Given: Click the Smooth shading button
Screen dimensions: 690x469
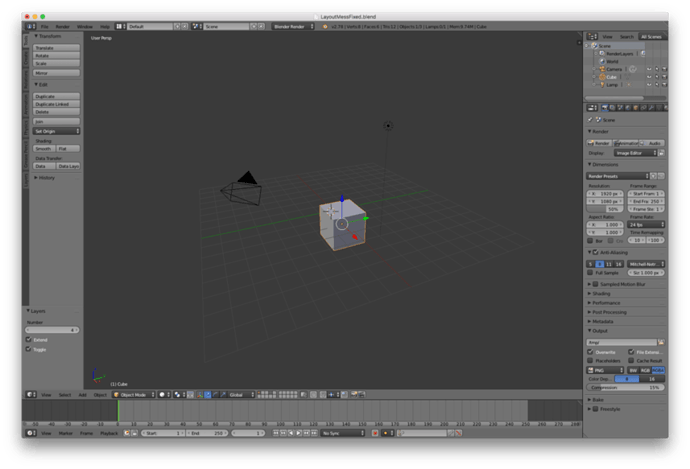Looking at the screenshot, I should pyautogui.click(x=44, y=149).
